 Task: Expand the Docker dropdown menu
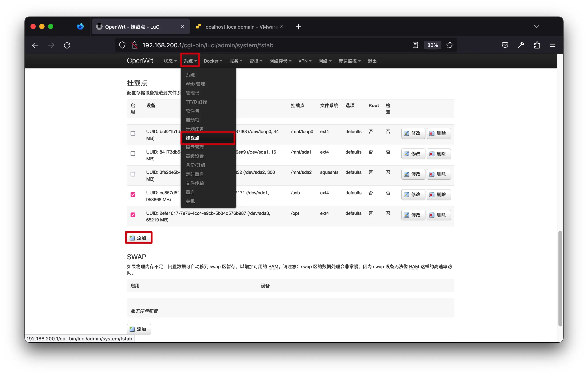(213, 61)
